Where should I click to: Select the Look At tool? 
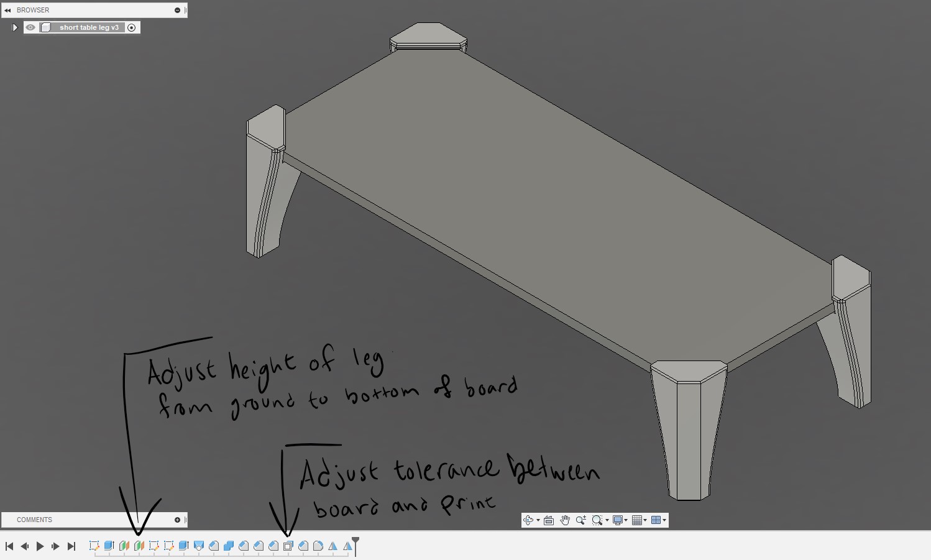[549, 520]
